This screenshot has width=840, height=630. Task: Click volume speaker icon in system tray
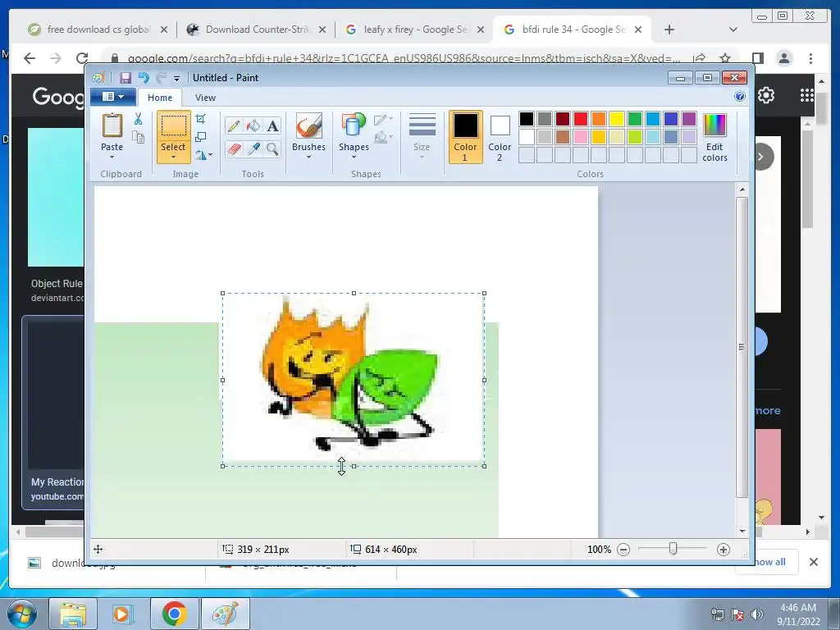757,614
